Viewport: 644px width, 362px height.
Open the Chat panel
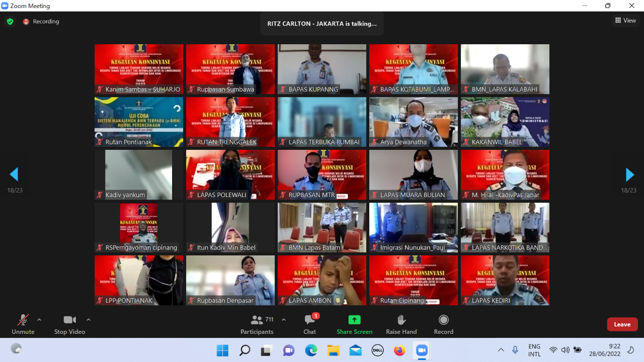pos(309,324)
